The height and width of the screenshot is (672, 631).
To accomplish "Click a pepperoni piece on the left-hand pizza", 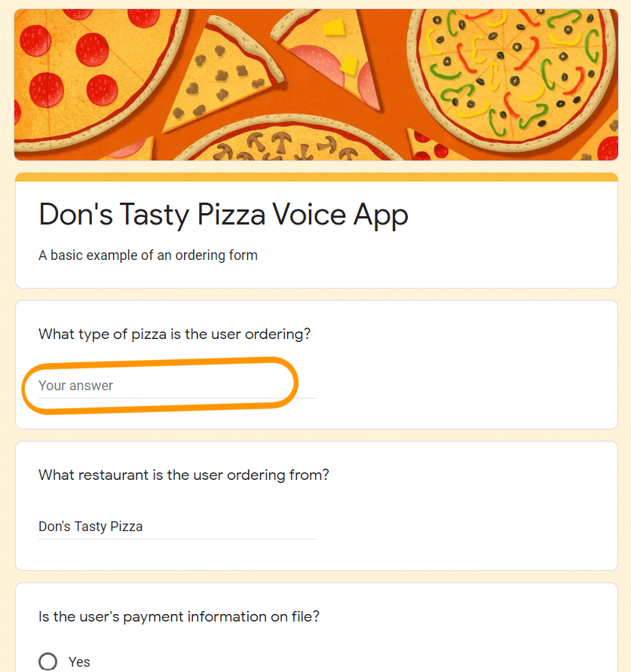I will (92, 49).
